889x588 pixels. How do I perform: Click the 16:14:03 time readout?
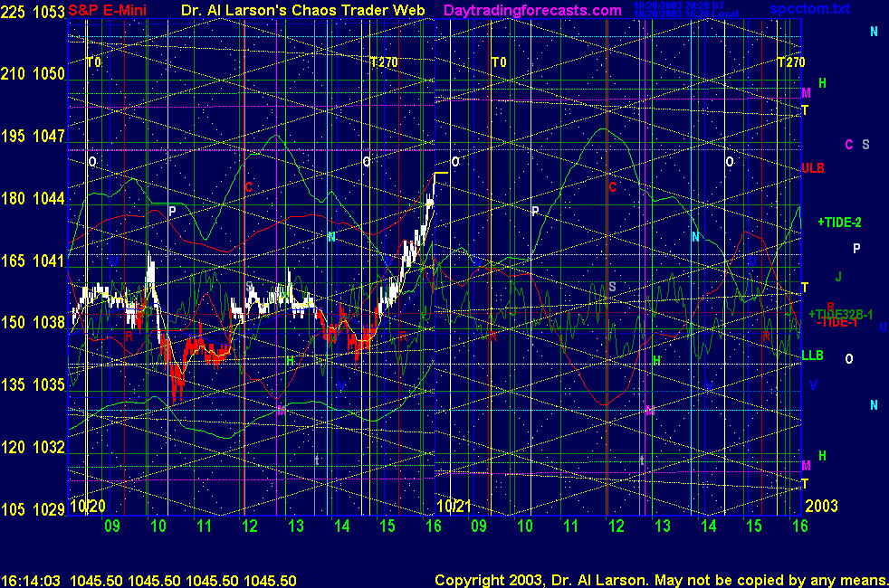[x=31, y=581]
